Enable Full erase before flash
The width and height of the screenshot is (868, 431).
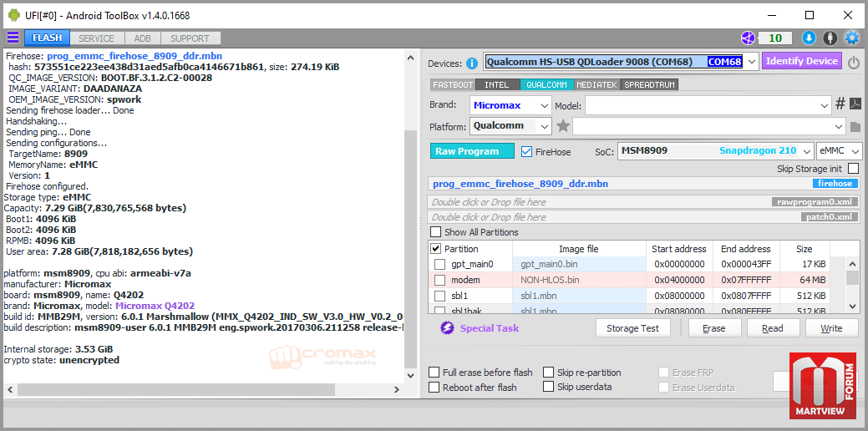(434, 373)
